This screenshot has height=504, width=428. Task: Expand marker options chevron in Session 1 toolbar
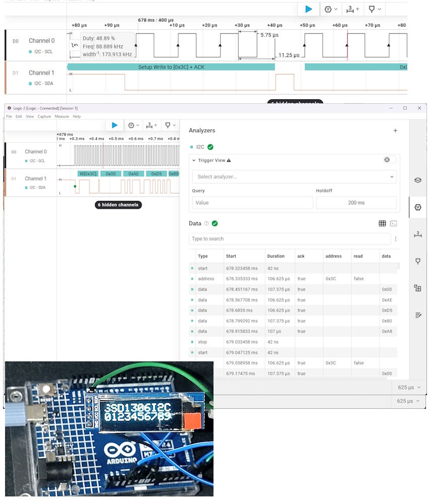pyautogui.click(x=174, y=125)
